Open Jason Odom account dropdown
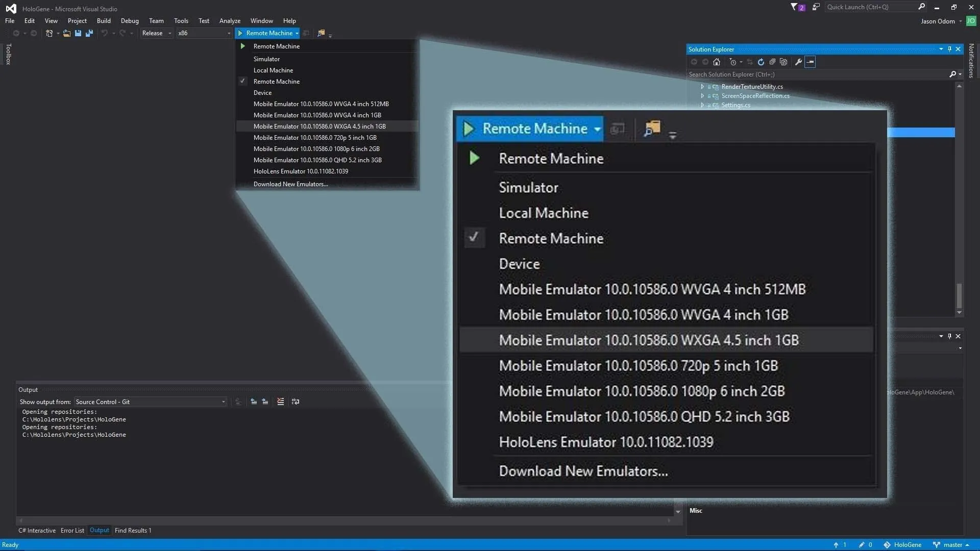 pos(941,21)
